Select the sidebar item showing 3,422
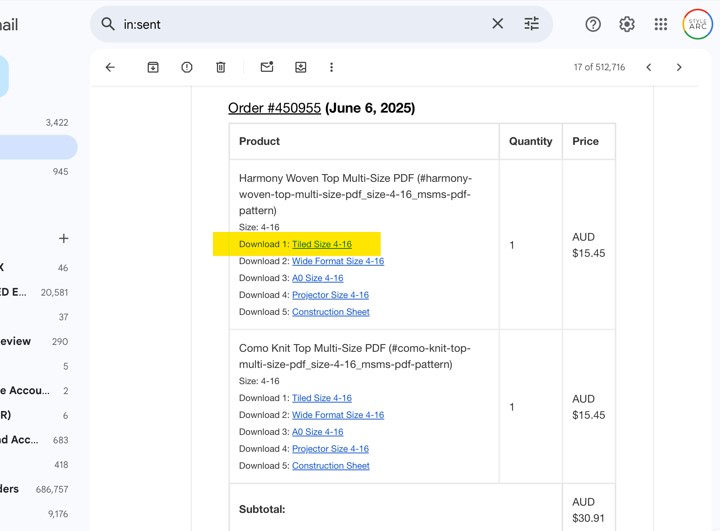 [x=37, y=123]
